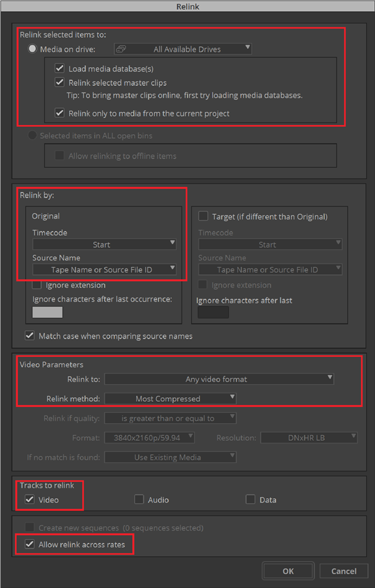Open the Original Timecode Start dropdown

104,244
